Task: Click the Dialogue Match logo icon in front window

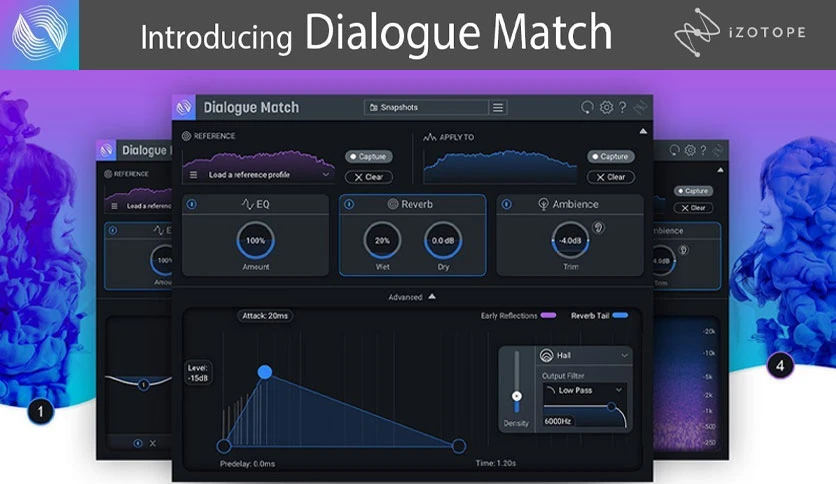Action: [184, 108]
